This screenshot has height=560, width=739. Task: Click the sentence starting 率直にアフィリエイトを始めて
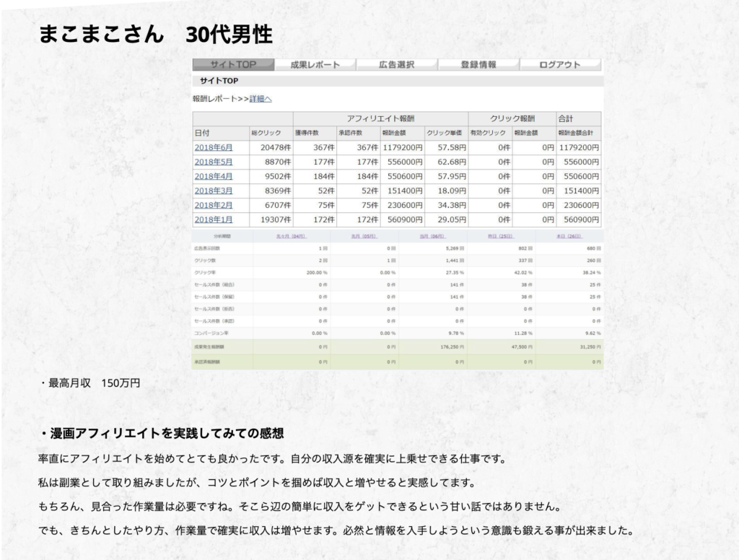tap(272, 459)
